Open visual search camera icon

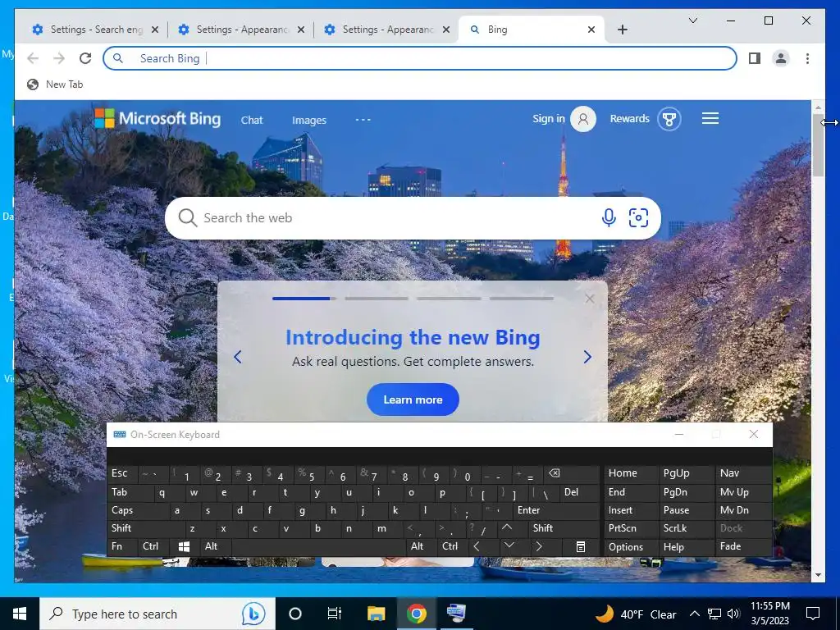pyautogui.click(x=638, y=217)
